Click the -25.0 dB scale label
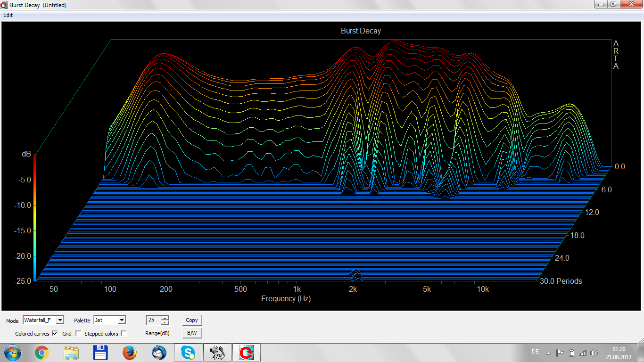Image resolution: width=644 pixels, height=362 pixels. pos(23,281)
